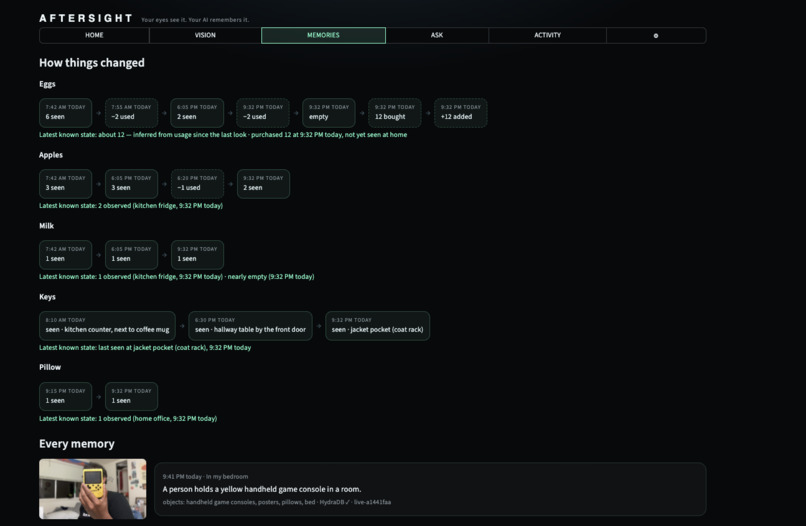The height and width of the screenshot is (526, 806).
Task: Select Keys card 'jacket pocket (coat rack)'
Action: click(x=377, y=325)
